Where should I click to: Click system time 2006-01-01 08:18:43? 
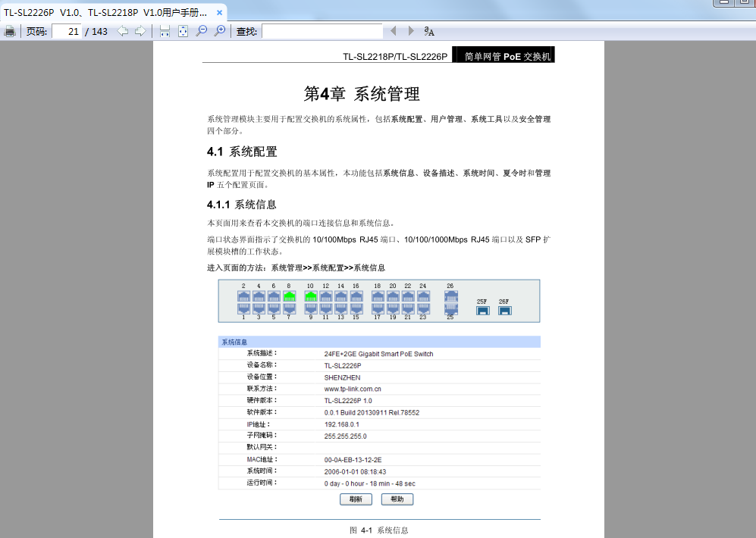(355, 471)
